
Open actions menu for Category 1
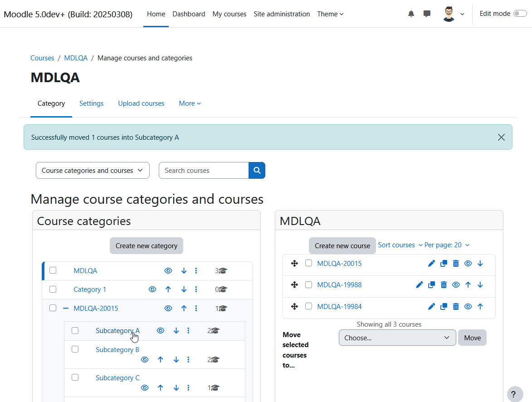click(196, 289)
